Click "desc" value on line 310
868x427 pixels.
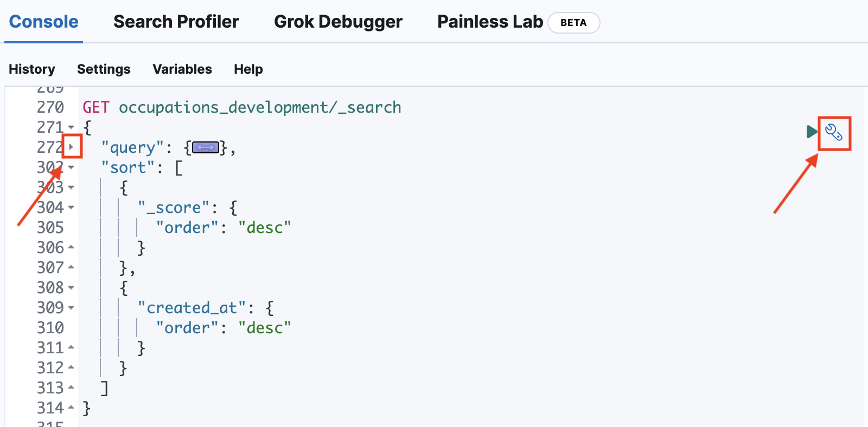pos(265,328)
